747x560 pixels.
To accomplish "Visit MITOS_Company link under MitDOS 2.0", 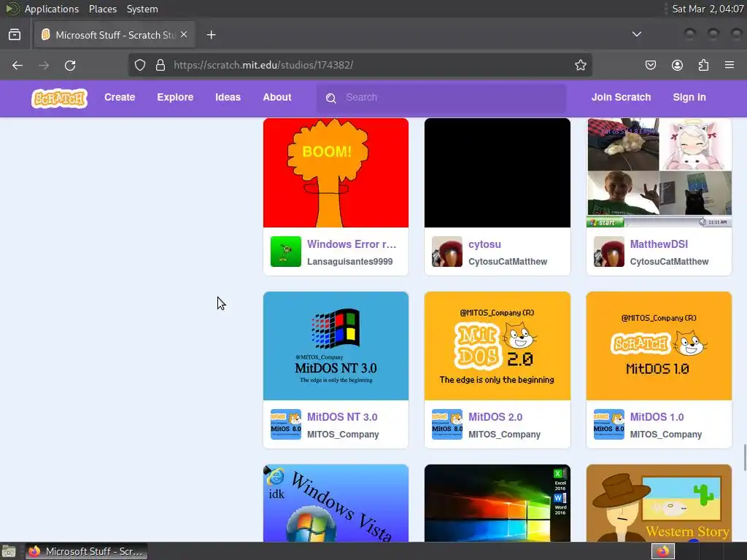I will tap(505, 435).
